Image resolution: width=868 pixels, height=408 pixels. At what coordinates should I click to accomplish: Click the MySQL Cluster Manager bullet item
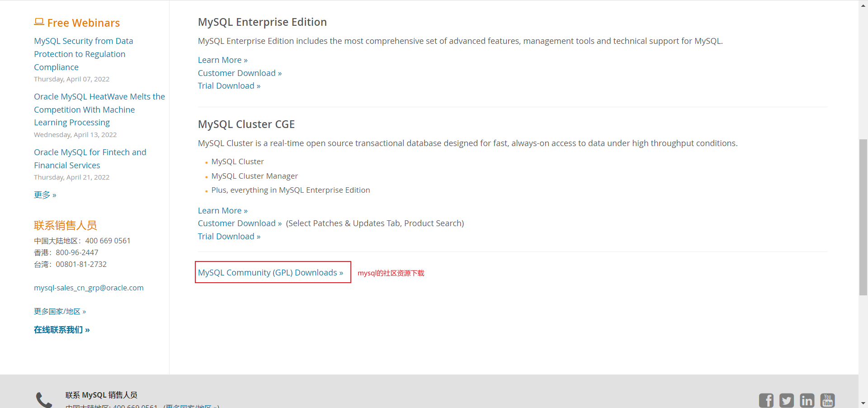(255, 176)
